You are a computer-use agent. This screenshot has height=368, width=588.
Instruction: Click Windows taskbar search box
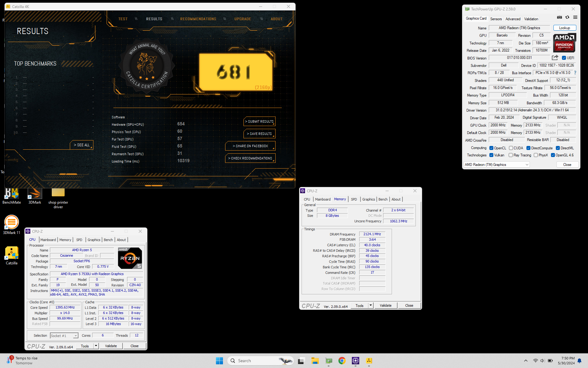point(260,361)
